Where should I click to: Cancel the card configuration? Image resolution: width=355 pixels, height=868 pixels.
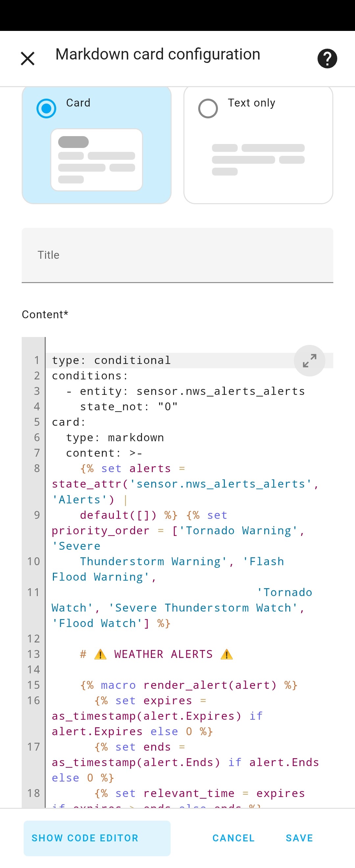click(x=233, y=838)
